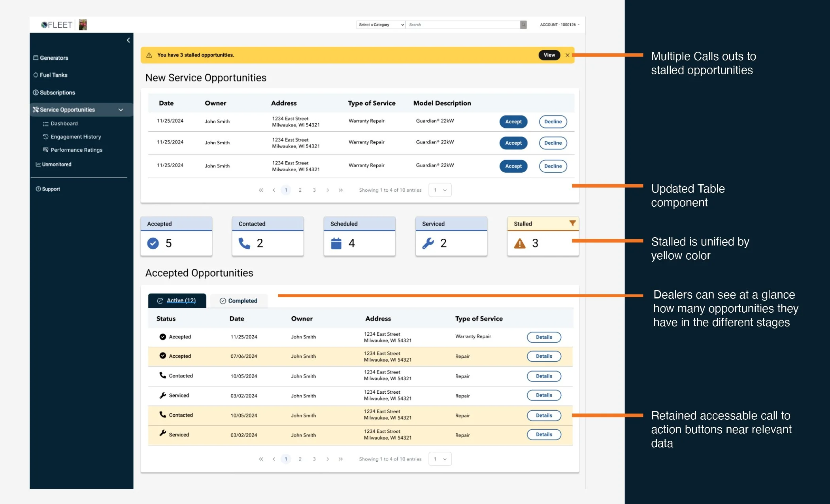Screen dimensions: 830x504
Task: Switch to the Completed tab
Action: [x=239, y=301]
